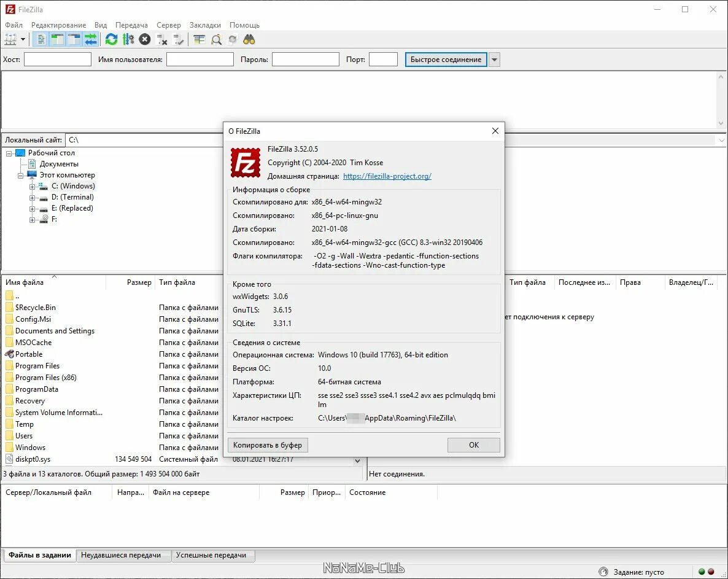The width and height of the screenshot is (728, 579).
Task: Focus the Порт input field
Action: 384,60
